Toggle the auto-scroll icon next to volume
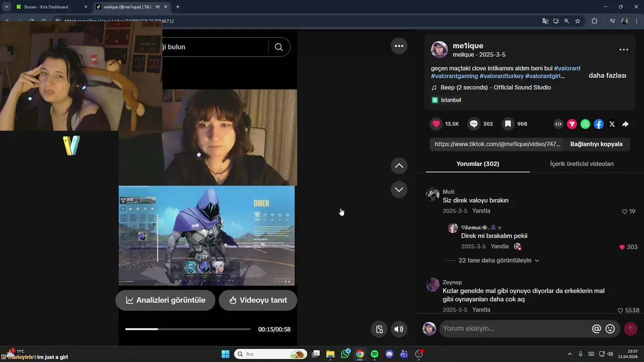644x362 pixels. (379, 329)
